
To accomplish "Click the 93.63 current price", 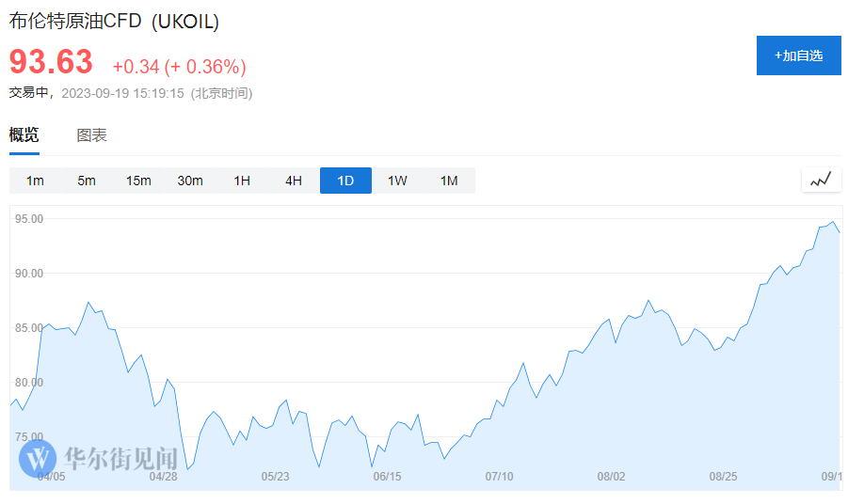I will [x=52, y=62].
